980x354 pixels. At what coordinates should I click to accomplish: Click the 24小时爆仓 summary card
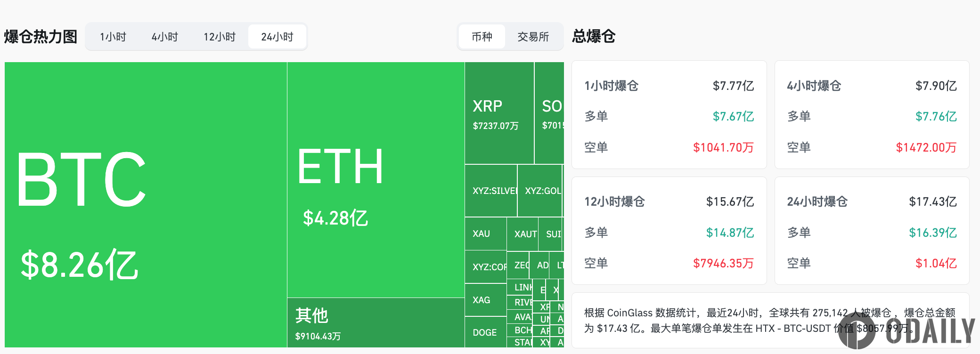pos(872,231)
